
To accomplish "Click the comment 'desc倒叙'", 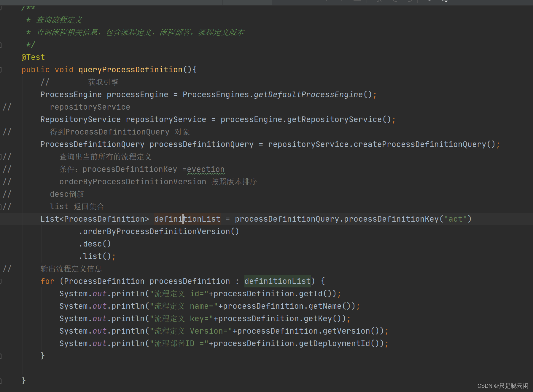I will (67, 194).
